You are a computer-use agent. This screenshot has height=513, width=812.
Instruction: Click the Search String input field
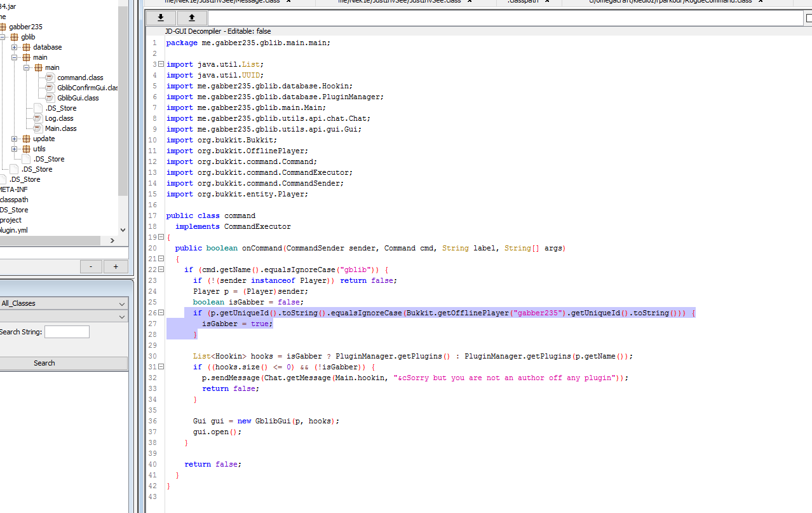67,331
